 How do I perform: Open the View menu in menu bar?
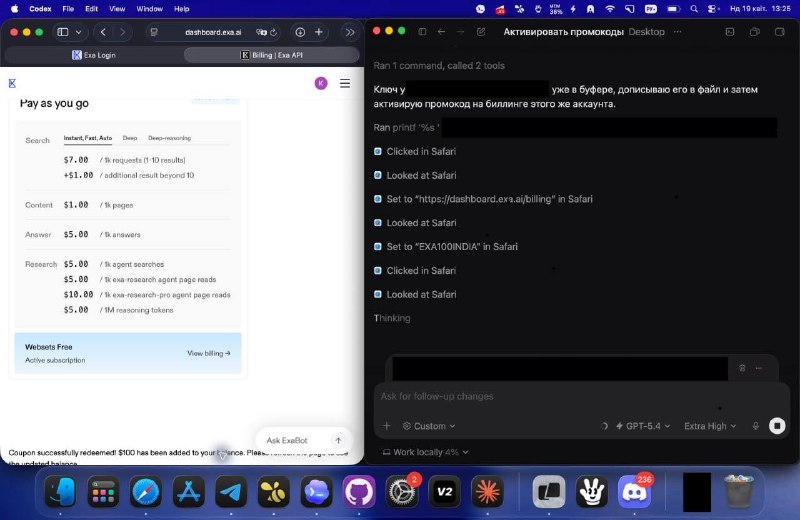117,8
